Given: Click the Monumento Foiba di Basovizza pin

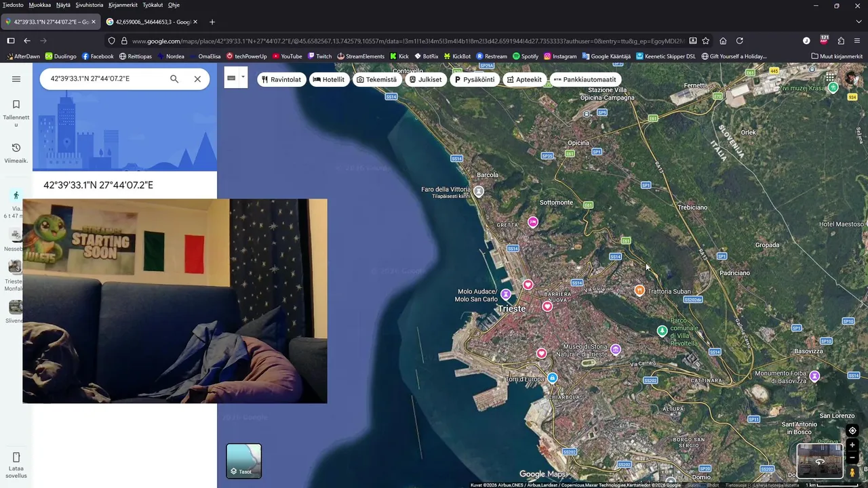Looking at the screenshot, I should click(x=814, y=375).
